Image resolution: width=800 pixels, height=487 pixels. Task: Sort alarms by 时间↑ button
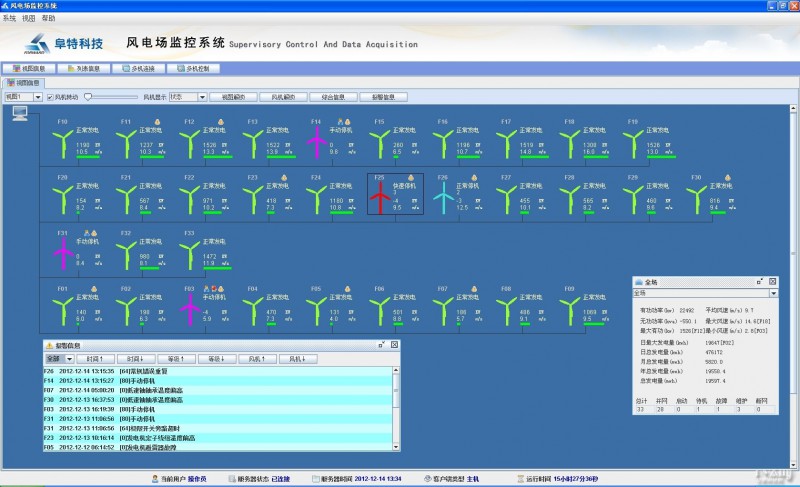pos(95,359)
